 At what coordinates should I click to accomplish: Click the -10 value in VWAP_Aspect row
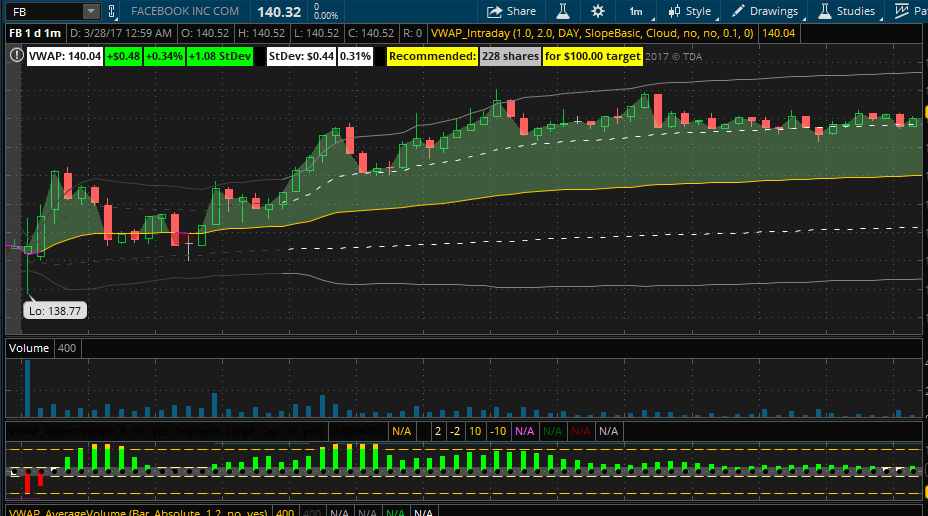pyautogui.click(x=498, y=431)
